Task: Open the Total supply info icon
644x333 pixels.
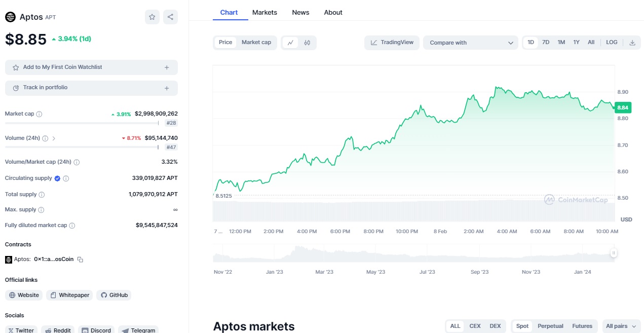Action: 42,195
